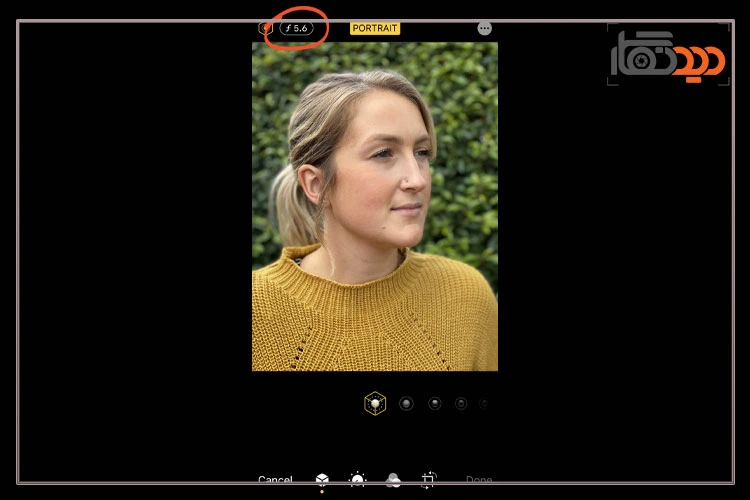Screen dimensions: 750x500
Task: Click the grey camera outline in watermark
Action: [x=642, y=55]
